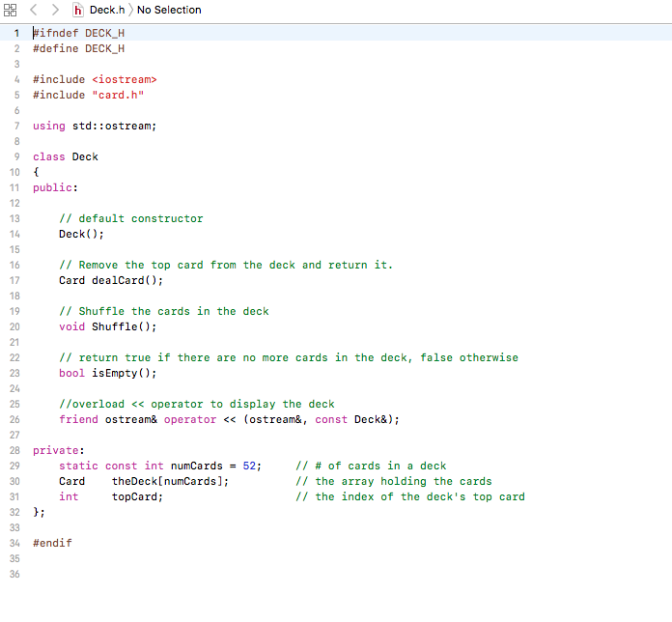Go forward with the right chevron

(55, 10)
